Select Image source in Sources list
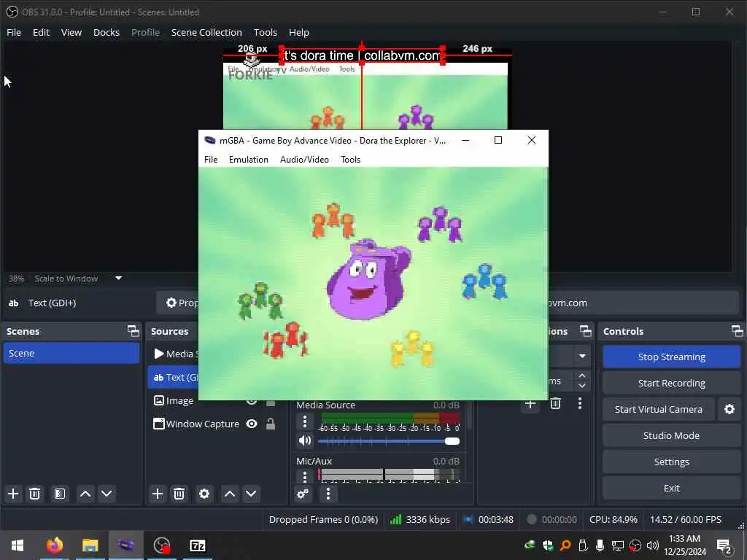747x560 pixels. pyautogui.click(x=174, y=400)
